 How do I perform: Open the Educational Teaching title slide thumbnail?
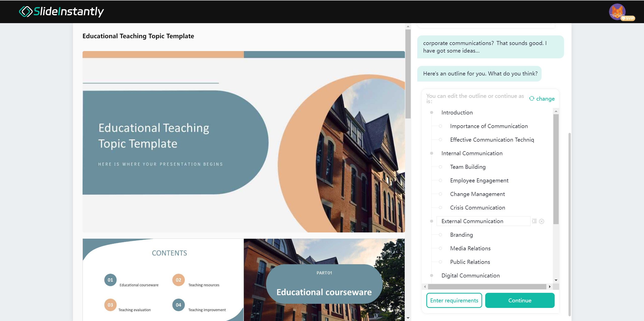click(244, 142)
